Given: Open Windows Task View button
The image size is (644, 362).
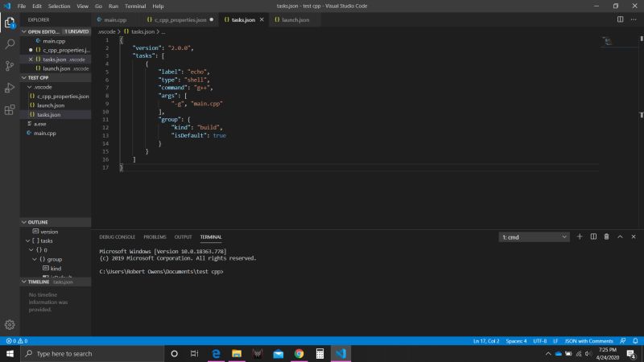Looking at the screenshot, I should [195, 353].
